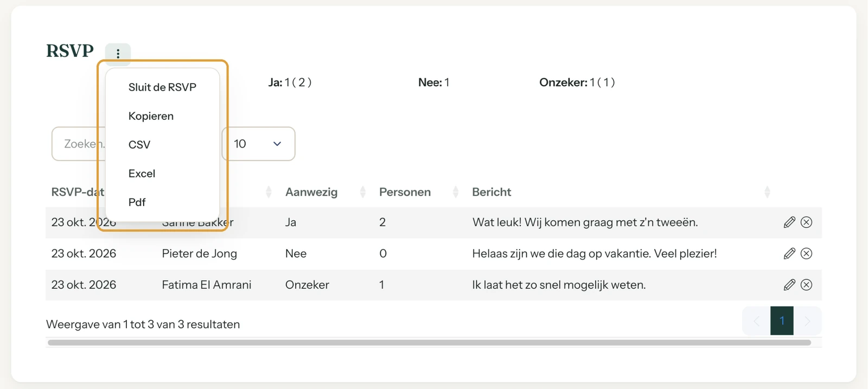Delete Fatima El Amrani's RSVP entry
Screen dimensions: 868x389
tap(807, 285)
